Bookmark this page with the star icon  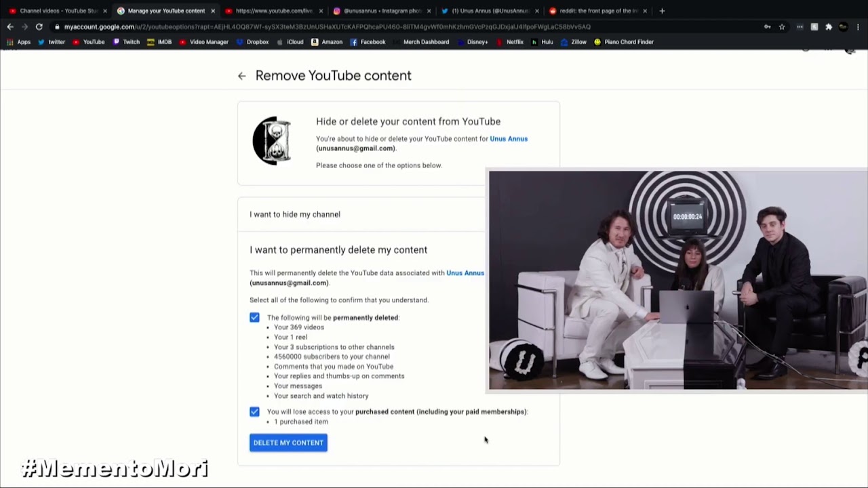(782, 26)
